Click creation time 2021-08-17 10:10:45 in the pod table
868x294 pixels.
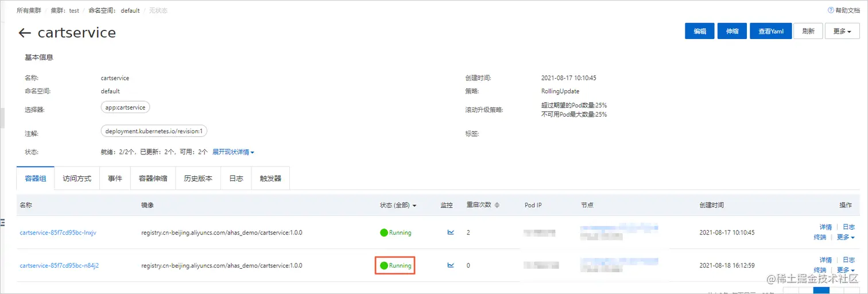[727, 233]
